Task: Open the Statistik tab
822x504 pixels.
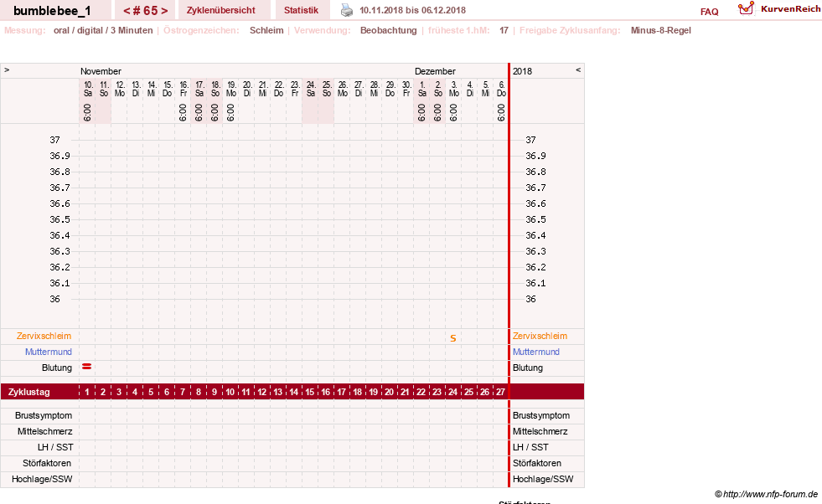Action: point(301,10)
